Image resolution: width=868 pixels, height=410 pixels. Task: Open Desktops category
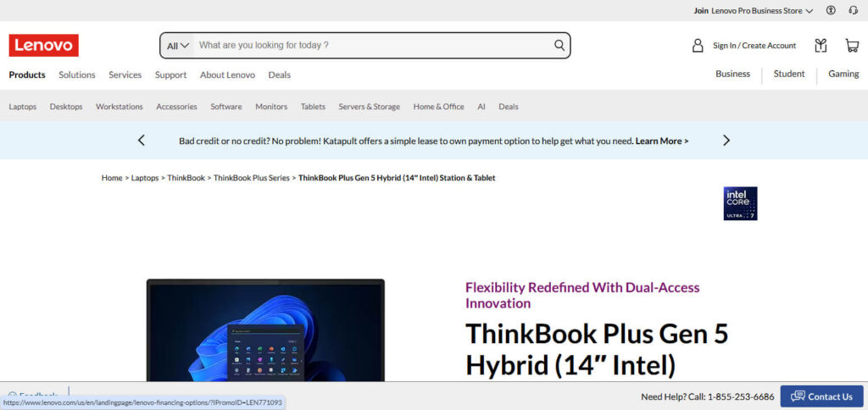66,107
